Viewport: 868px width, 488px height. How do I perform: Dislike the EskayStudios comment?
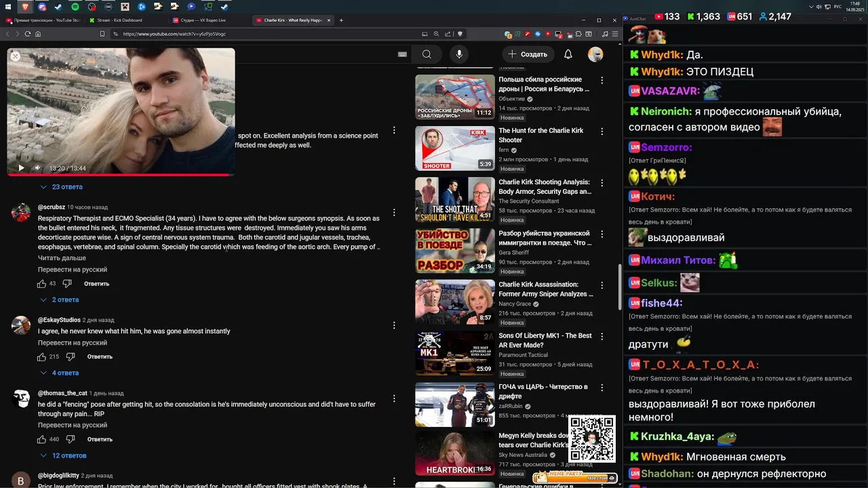71,357
